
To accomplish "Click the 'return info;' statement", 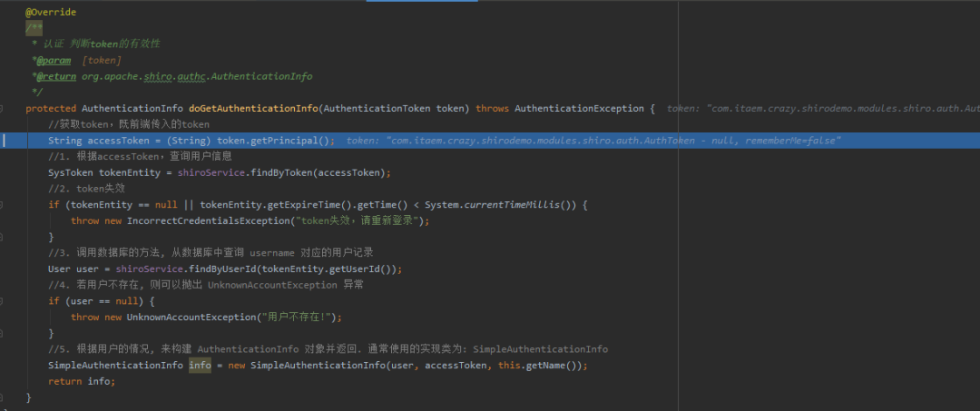I will tap(82, 381).
